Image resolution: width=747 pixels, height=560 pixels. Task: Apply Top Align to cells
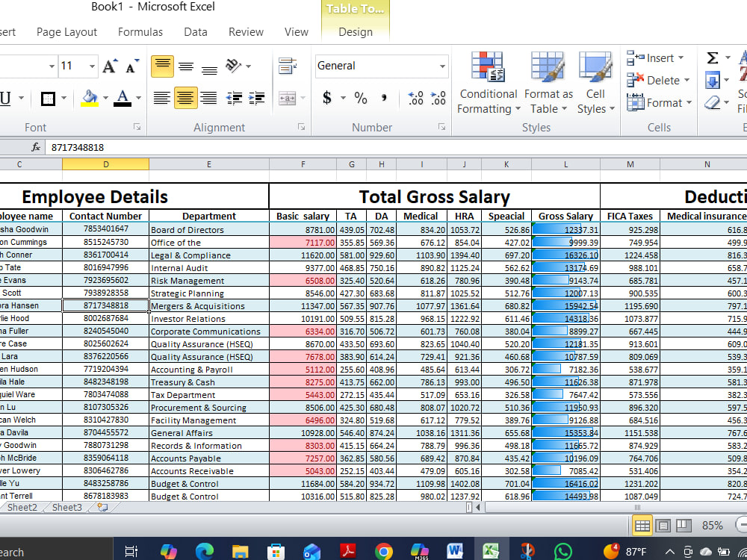click(x=162, y=66)
